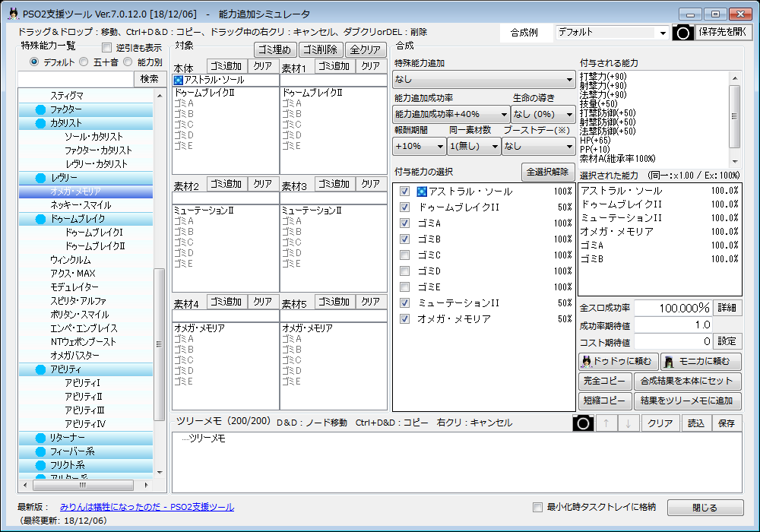
Task: Move tree memo node up arrow
Action: pyautogui.click(x=606, y=423)
